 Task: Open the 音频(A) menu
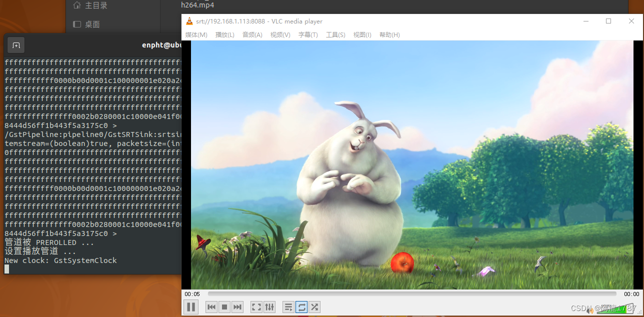coord(252,35)
